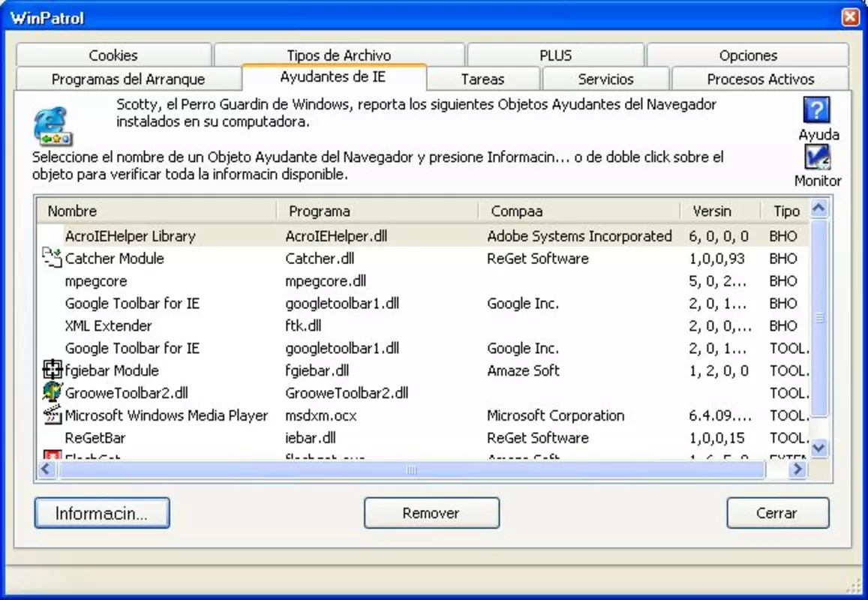Click the Monitor icon

pyautogui.click(x=817, y=157)
